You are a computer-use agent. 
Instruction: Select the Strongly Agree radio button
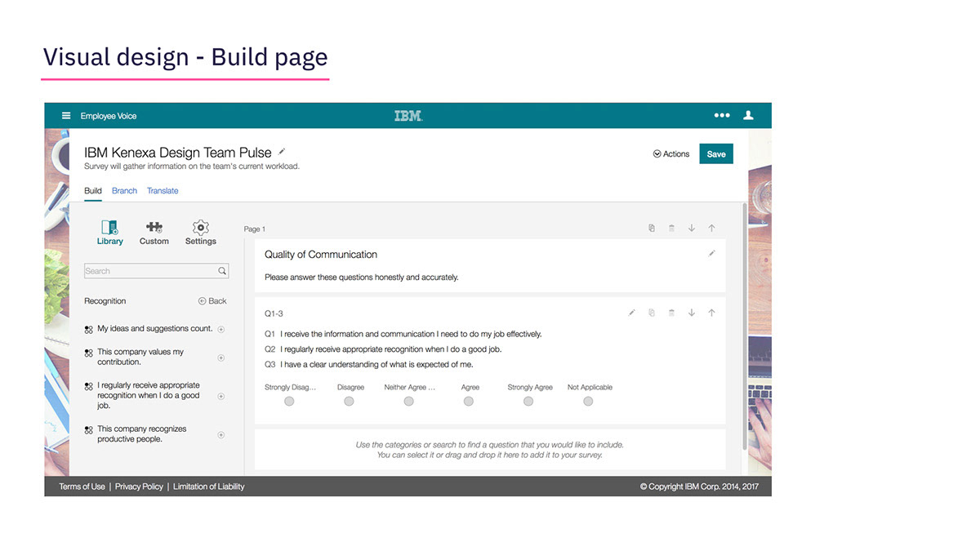pos(528,402)
